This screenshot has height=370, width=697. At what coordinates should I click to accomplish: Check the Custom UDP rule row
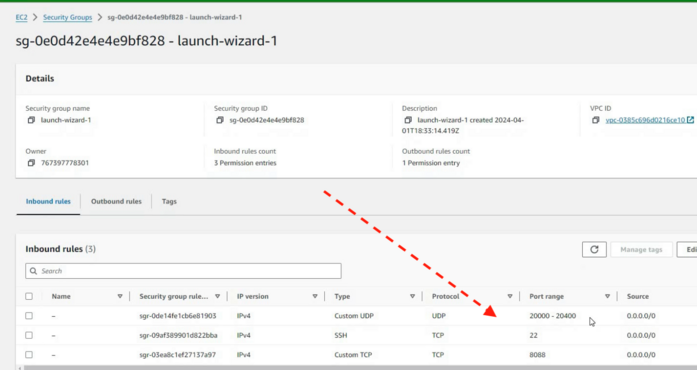29,316
